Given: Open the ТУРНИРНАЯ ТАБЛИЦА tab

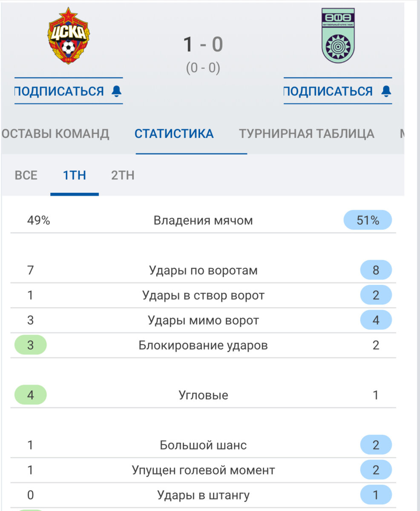Looking at the screenshot, I should tap(308, 133).
